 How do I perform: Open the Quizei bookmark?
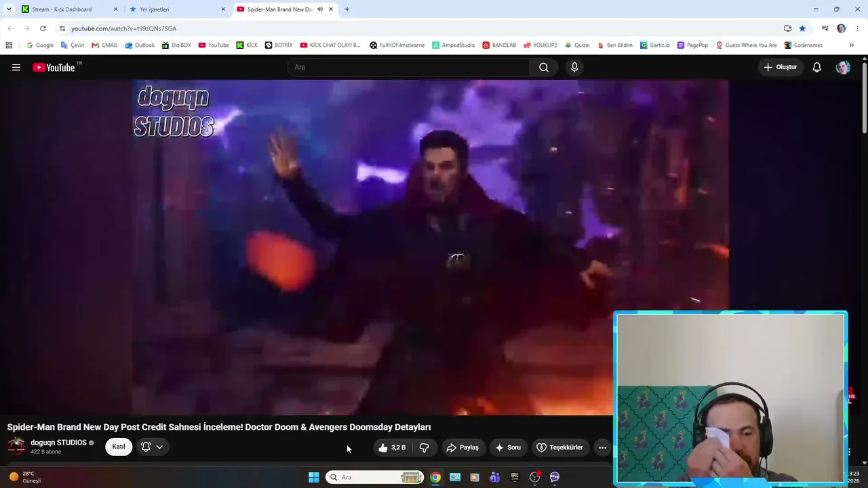point(577,45)
